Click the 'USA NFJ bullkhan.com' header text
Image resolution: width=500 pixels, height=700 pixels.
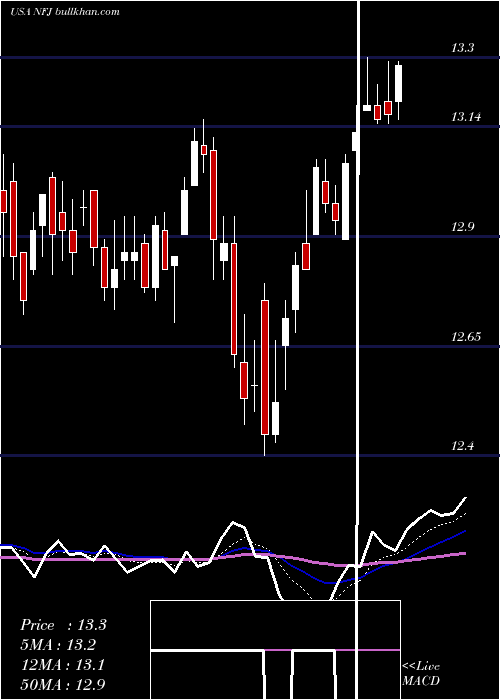[x=65, y=12]
